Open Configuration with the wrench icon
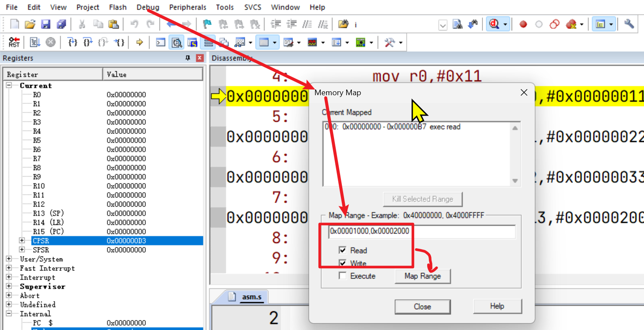 629,24
